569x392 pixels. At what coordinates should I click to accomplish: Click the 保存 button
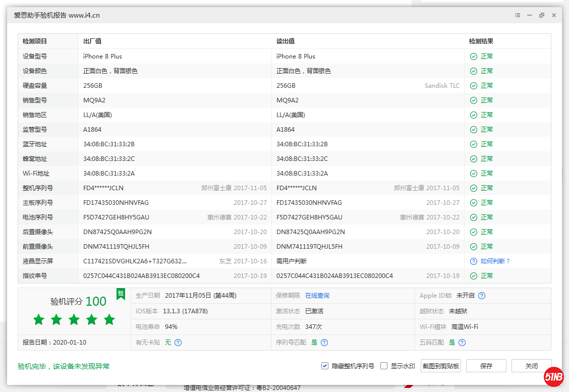coord(486,365)
